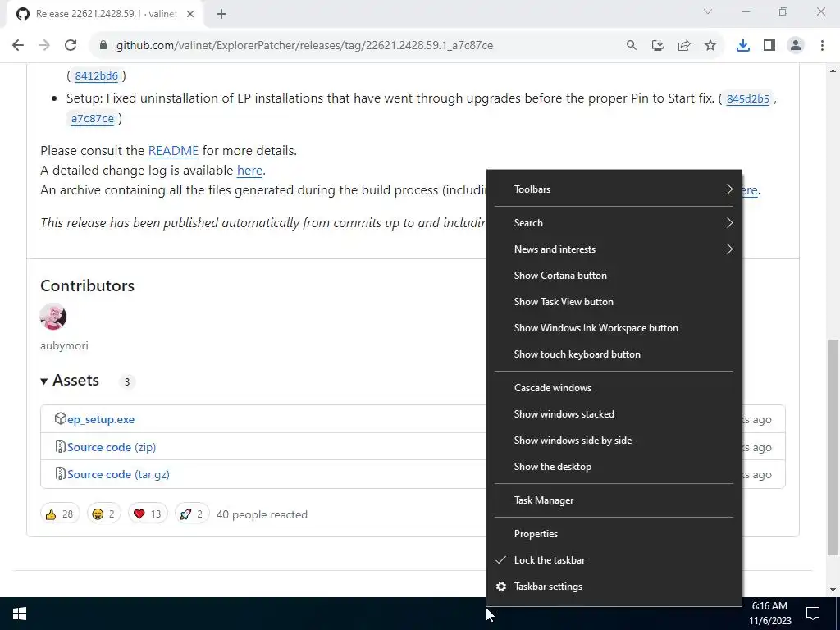Expand the Toolbars submenu
This screenshot has height=630, width=840.
pyautogui.click(x=614, y=189)
